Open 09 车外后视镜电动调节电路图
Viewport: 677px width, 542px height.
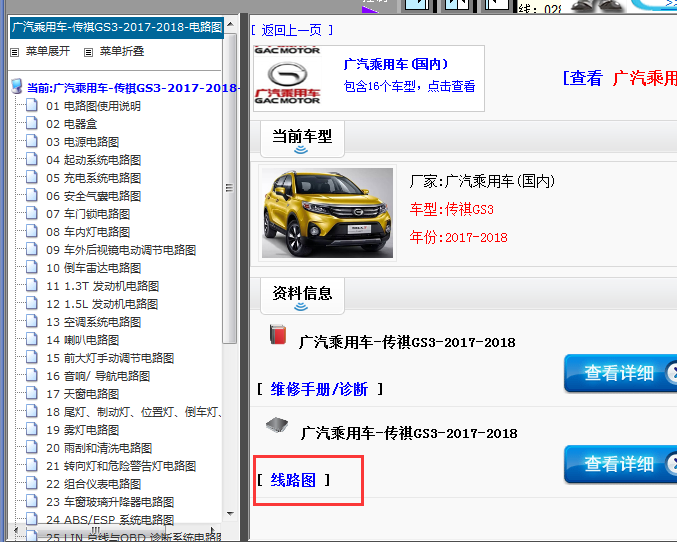[121, 250]
